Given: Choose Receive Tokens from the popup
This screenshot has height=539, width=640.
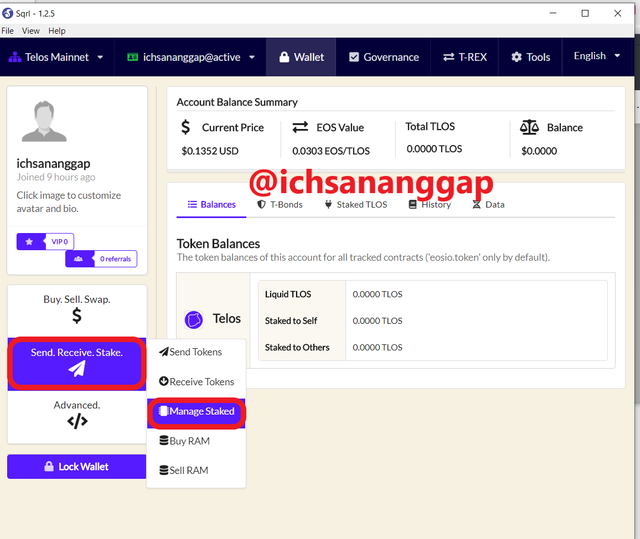Looking at the screenshot, I should [196, 382].
